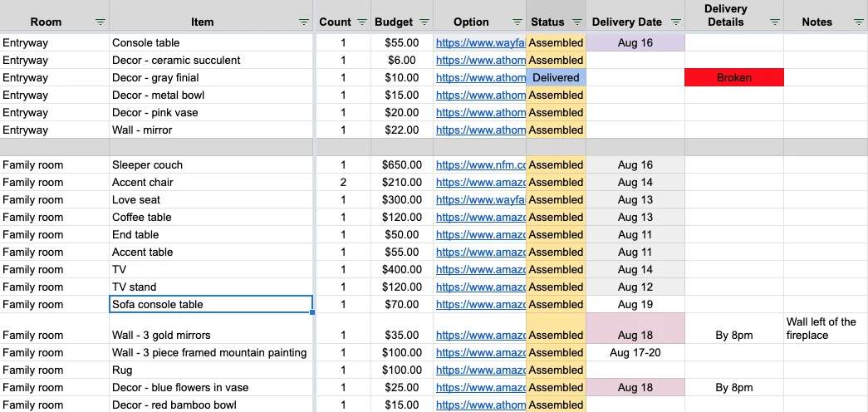
Task: Open the Status column filter
Action: pyautogui.click(x=577, y=22)
